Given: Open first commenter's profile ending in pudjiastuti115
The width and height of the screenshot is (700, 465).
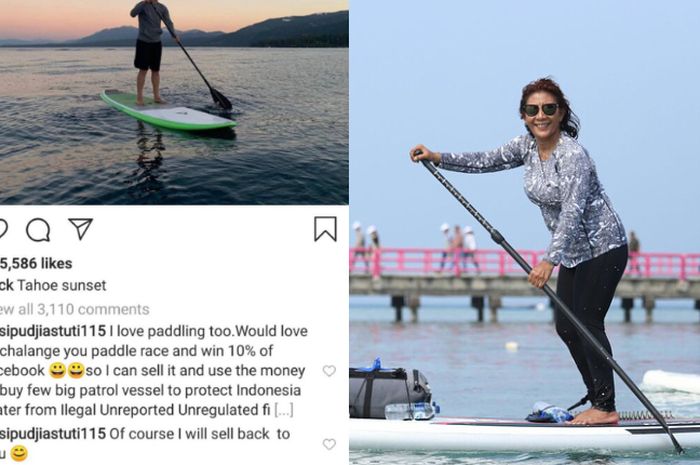Looking at the screenshot, I should tap(53, 331).
